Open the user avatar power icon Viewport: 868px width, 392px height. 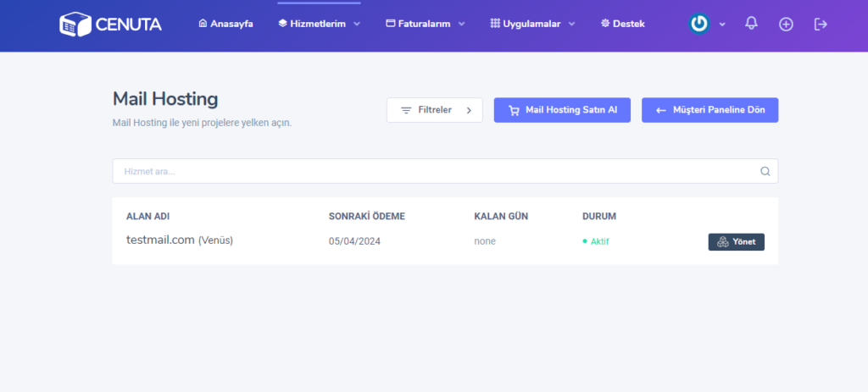pos(699,24)
